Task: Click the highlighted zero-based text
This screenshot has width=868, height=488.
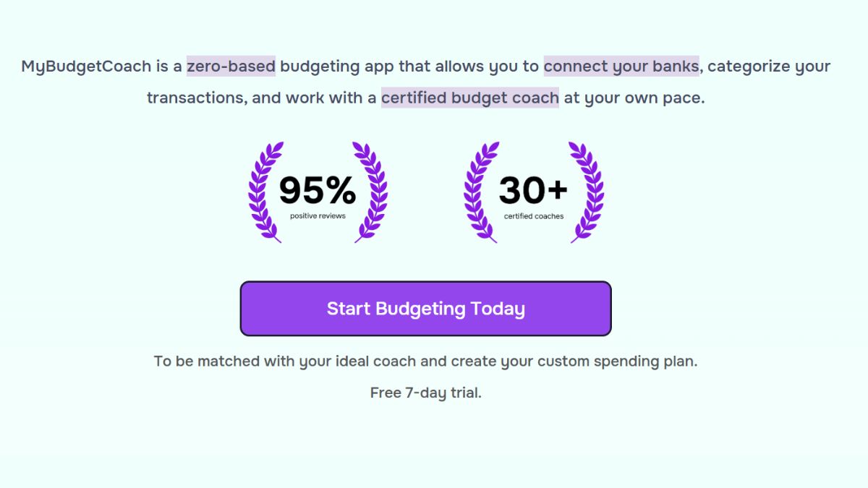Action: pos(231,66)
